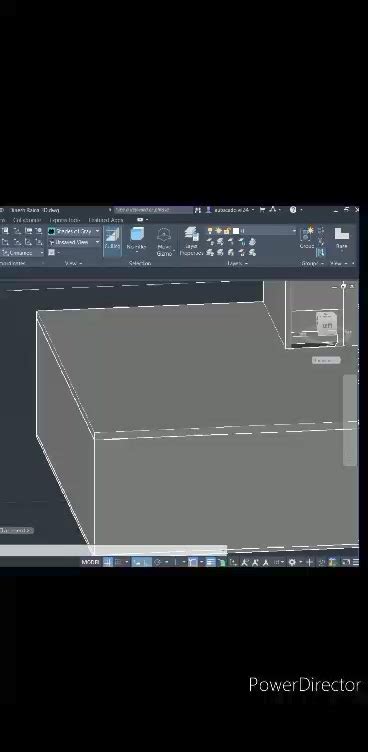Select the Move Gizmo tool
368x752 pixels.
coord(164,242)
